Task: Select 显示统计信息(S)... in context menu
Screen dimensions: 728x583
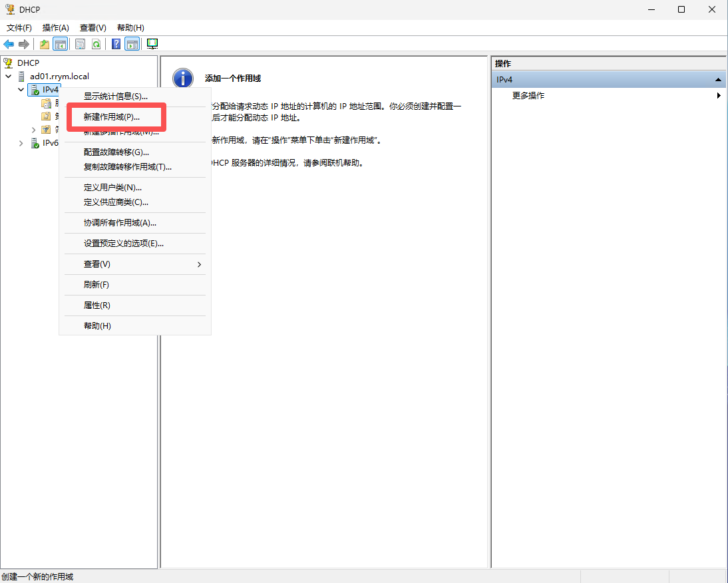Action: pos(115,96)
